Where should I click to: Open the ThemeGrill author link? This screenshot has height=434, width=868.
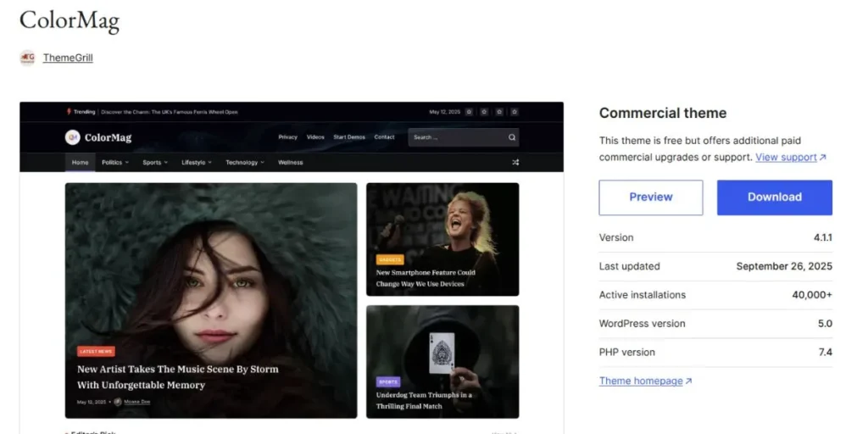click(68, 58)
